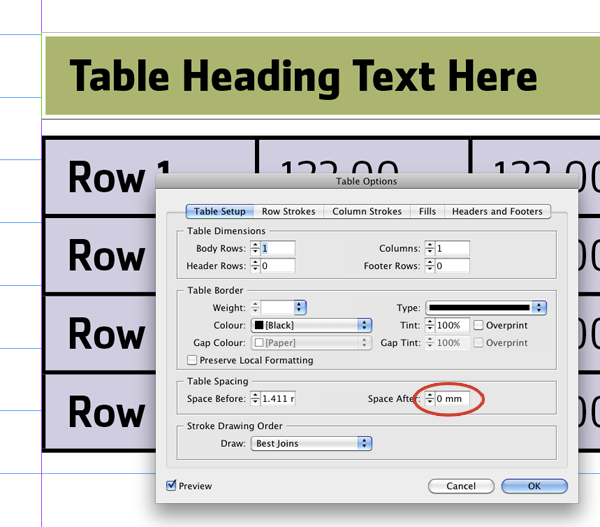Click the Footer Rows stepper arrows
600x527 pixels.
tap(430, 266)
